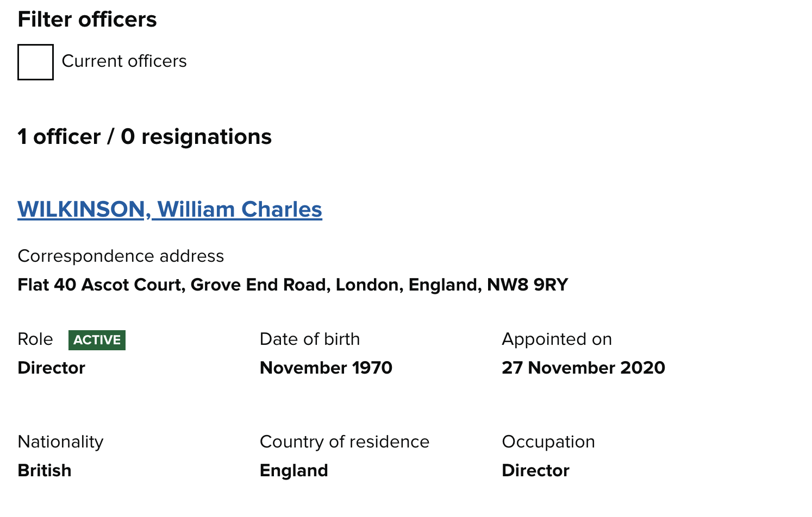Click the British nationality value
812x517 pixels.
click(45, 470)
